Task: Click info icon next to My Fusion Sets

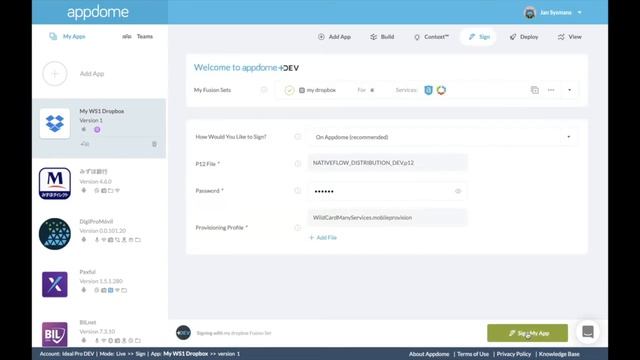Action: pos(264,90)
